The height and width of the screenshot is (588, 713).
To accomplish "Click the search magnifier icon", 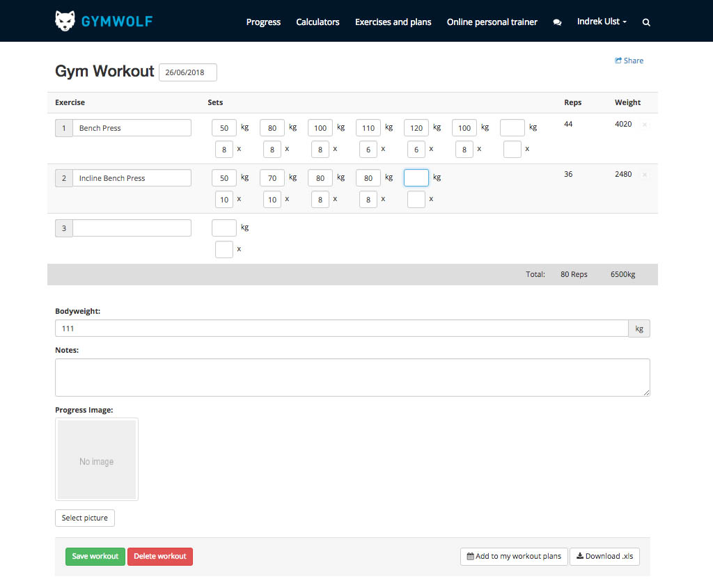I will (x=646, y=22).
